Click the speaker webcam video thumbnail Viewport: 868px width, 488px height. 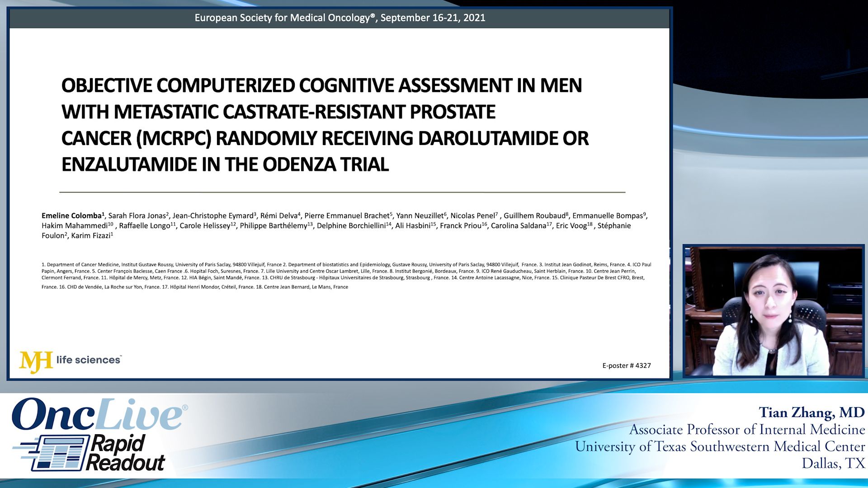pyautogui.click(x=774, y=311)
